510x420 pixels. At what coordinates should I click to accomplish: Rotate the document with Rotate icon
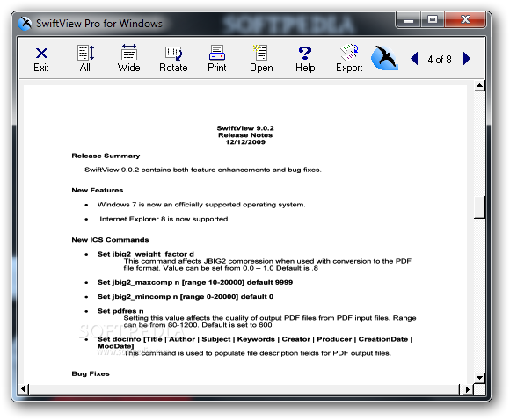[173, 59]
